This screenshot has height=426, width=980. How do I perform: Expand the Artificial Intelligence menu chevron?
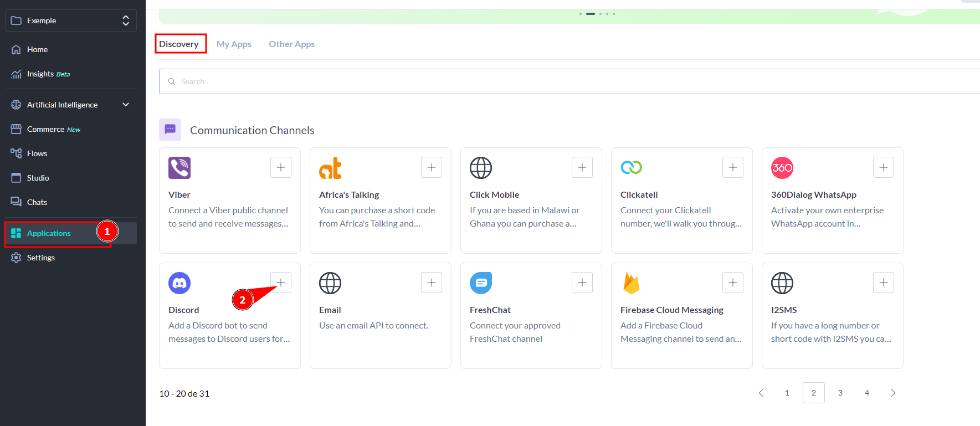(126, 105)
